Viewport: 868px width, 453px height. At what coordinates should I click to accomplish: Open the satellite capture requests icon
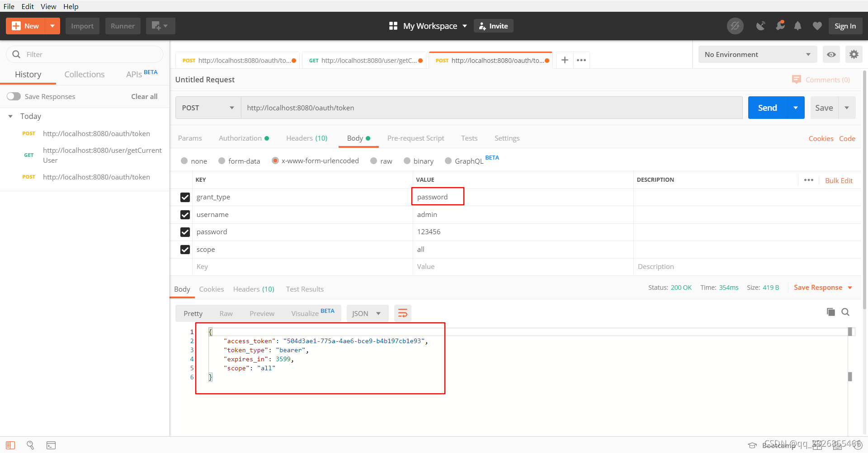(x=761, y=26)
